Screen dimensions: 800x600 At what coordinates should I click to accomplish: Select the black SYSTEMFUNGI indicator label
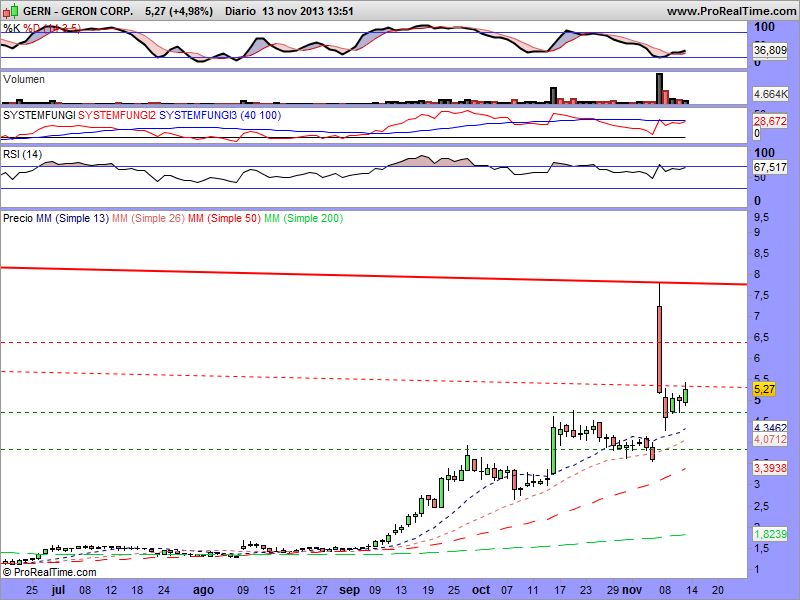[x=39, y=115]
